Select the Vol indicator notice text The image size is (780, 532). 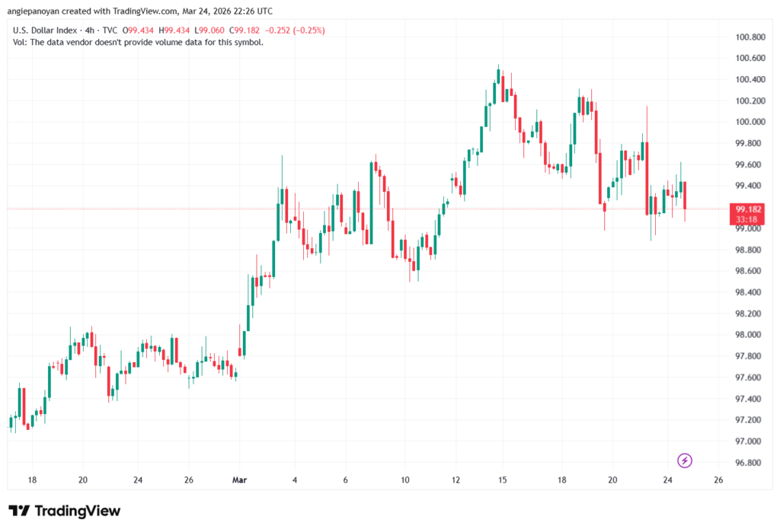pyautogui.click(x=139, y=43)
